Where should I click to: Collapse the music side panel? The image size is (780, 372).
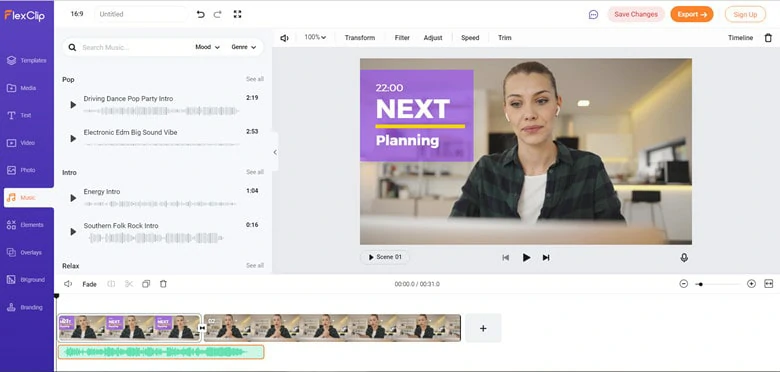pyautogui.click(x=275, y=152)
